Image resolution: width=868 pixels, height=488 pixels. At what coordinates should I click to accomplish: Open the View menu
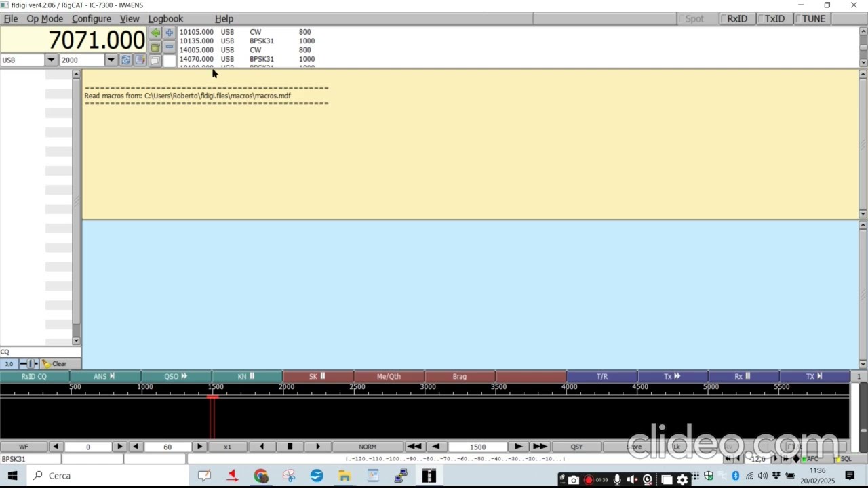pyautogui.click(x=130, y=19)
